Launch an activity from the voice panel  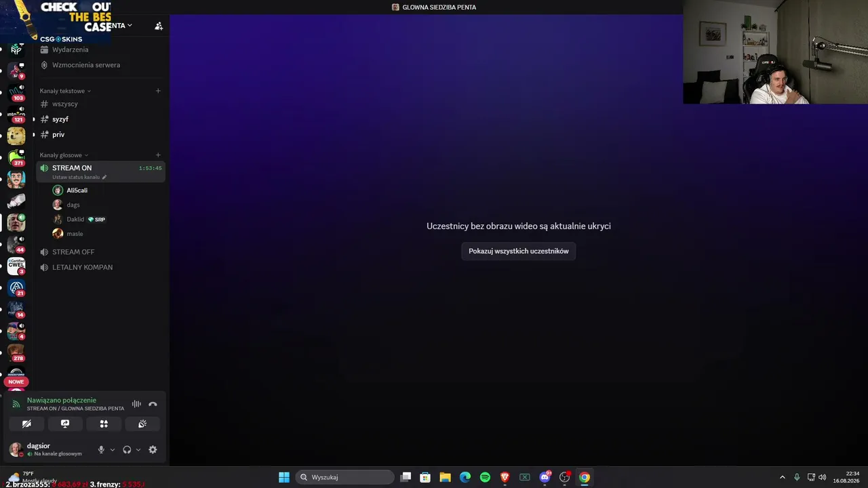pos(104,424)
